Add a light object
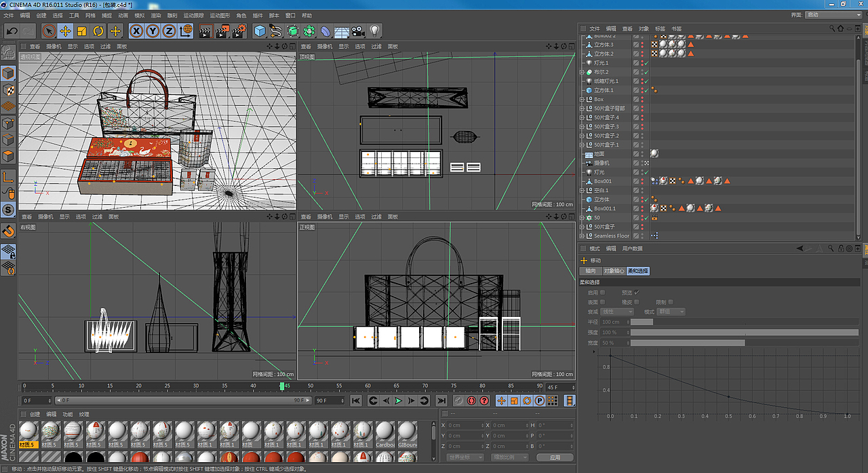Image resolution: width=868 pixels, height=473 pixels. tap(374, 31)
